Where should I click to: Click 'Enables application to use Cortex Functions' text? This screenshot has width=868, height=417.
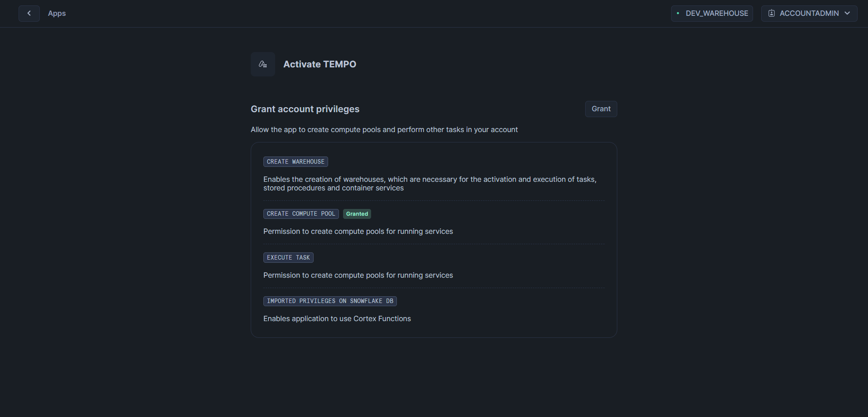(337, 318)
